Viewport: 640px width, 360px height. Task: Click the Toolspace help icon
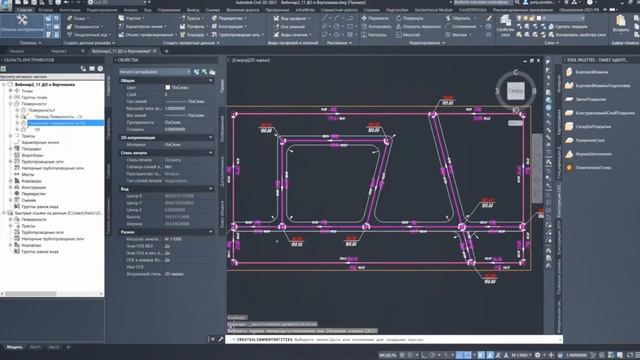(100, 69)
